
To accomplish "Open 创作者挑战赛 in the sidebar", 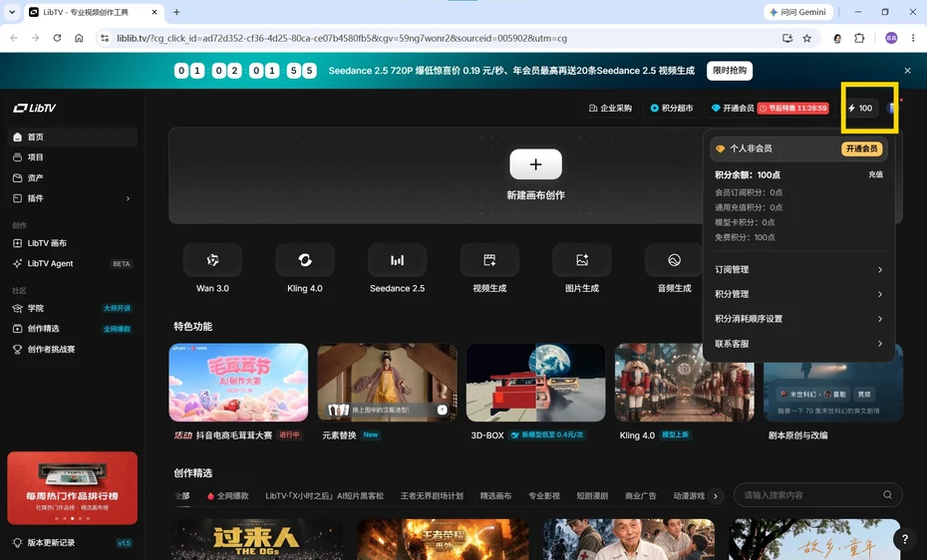I will pyautogui.click(x=72, y=349).
